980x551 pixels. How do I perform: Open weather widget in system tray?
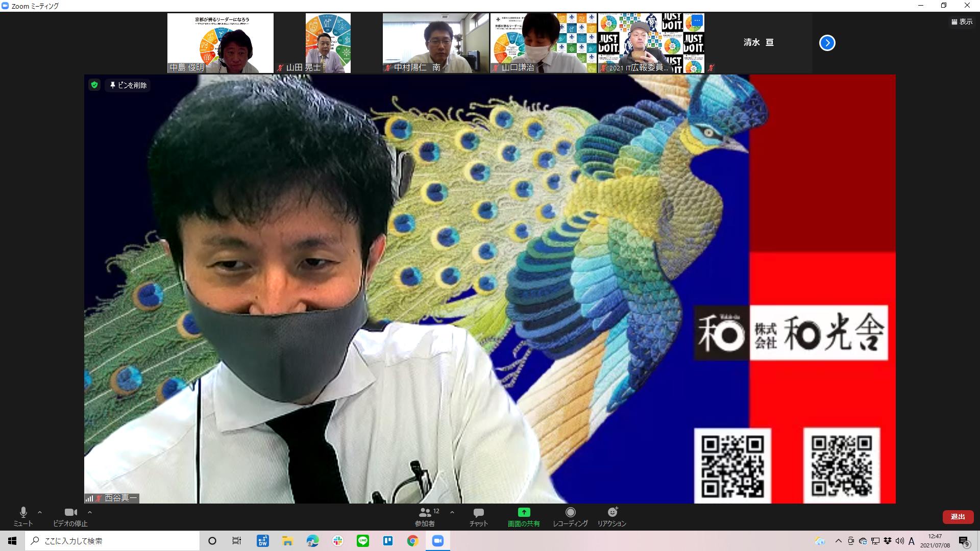coord(820,541)
